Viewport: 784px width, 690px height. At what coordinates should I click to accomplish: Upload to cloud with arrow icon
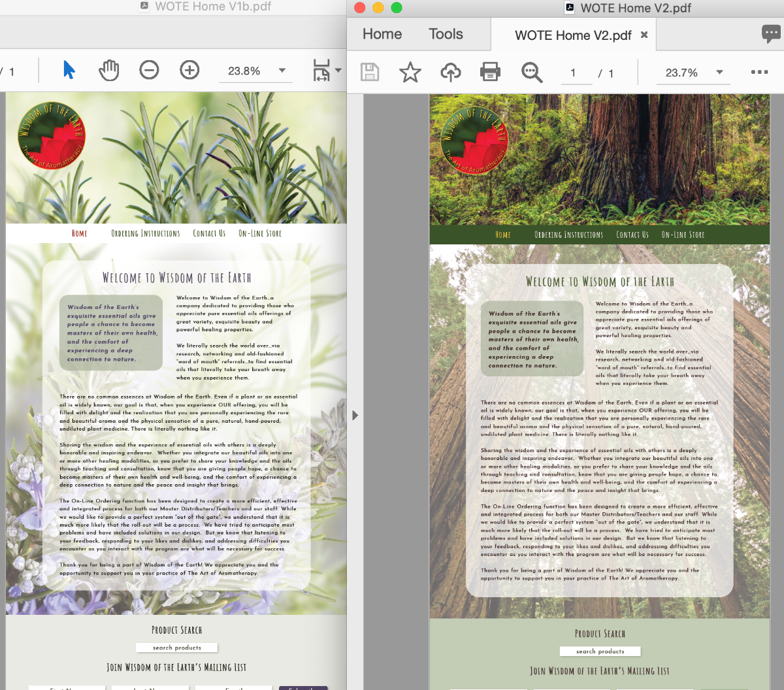[450, 72]
